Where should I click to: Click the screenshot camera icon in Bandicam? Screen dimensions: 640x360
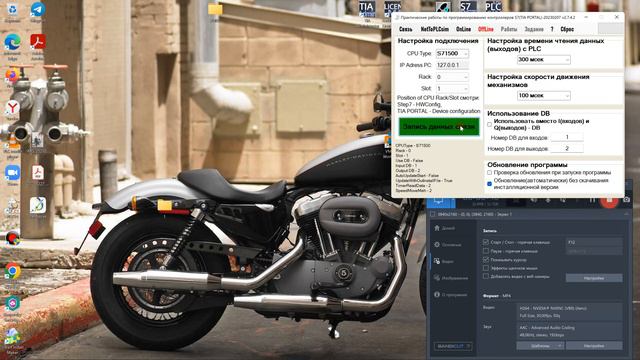[x=626, y=200]
